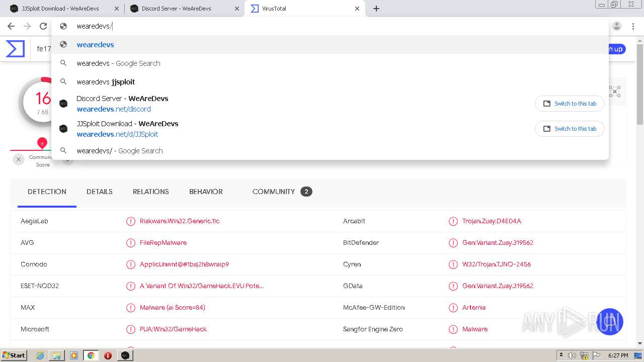644x362 pixels.
Task: Select the VirusTotal browser tab
Action: pos(304,9)
